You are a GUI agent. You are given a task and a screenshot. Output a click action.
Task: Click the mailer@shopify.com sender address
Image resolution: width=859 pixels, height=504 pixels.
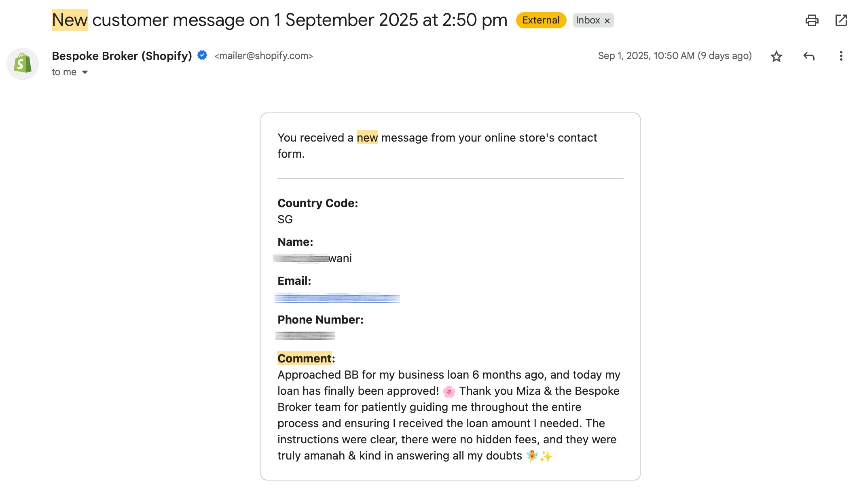point(264,56)
